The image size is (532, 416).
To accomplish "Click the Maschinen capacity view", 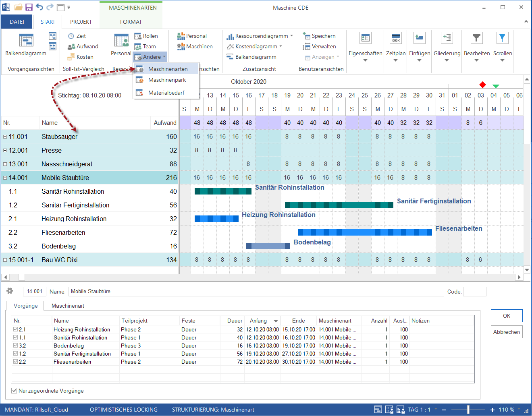I will pos(195,46).
